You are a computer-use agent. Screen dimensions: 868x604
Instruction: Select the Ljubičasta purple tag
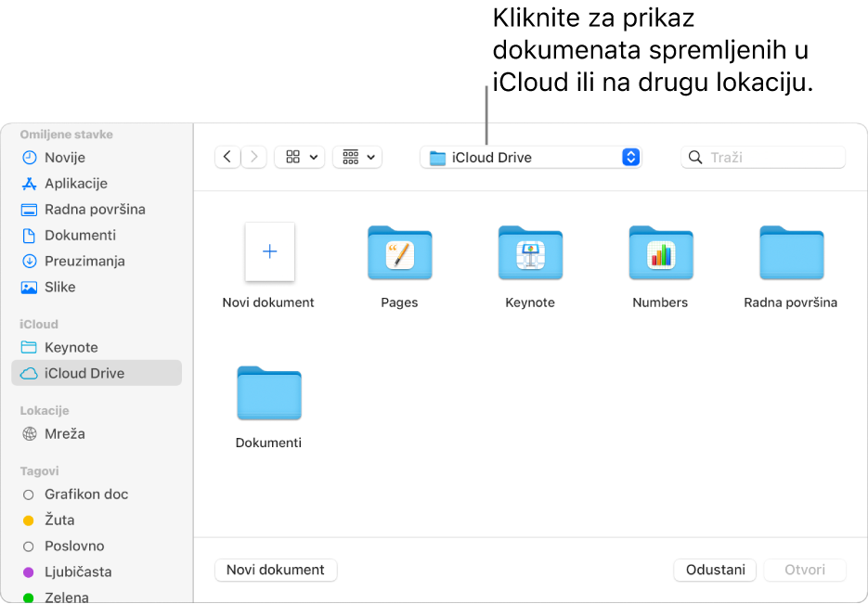point(97,572)
